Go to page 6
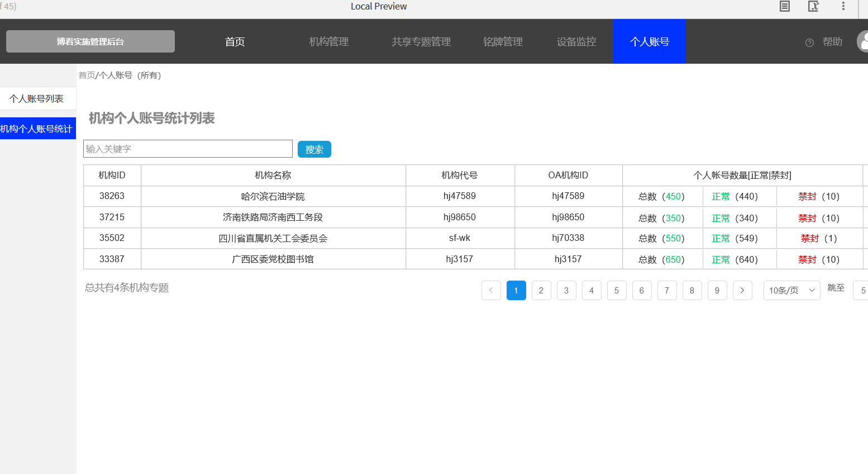The height and width of the screenshot is (474, 868). (x=642, y=290)
